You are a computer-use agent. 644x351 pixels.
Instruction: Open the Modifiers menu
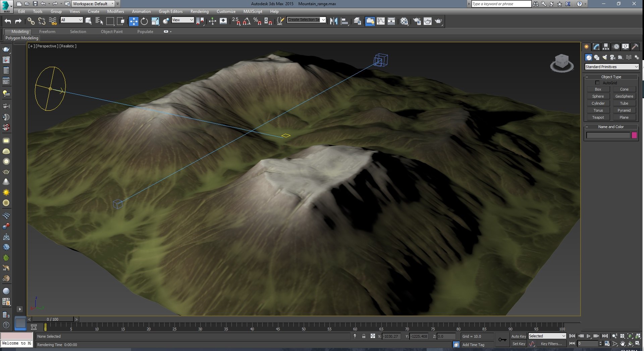[x=116, y=11]
